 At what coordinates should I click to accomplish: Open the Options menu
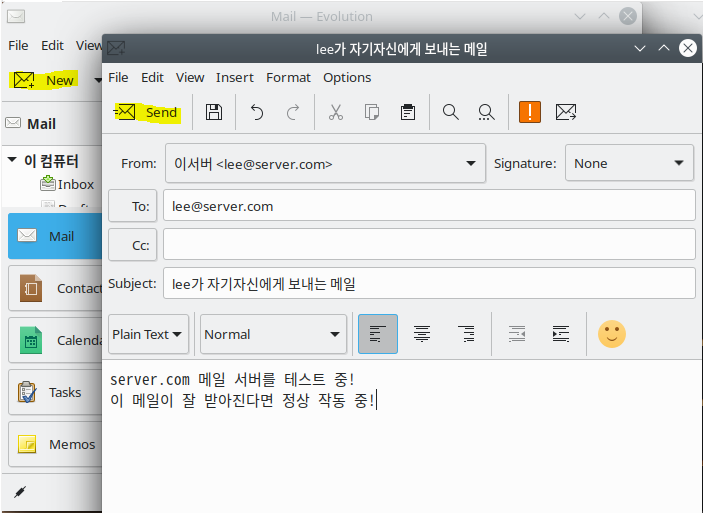pos(347,78)
